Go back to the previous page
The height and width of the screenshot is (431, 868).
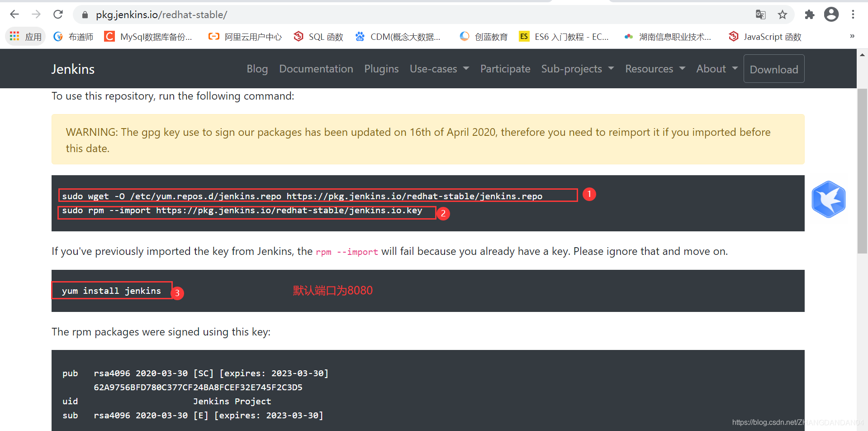14,14
